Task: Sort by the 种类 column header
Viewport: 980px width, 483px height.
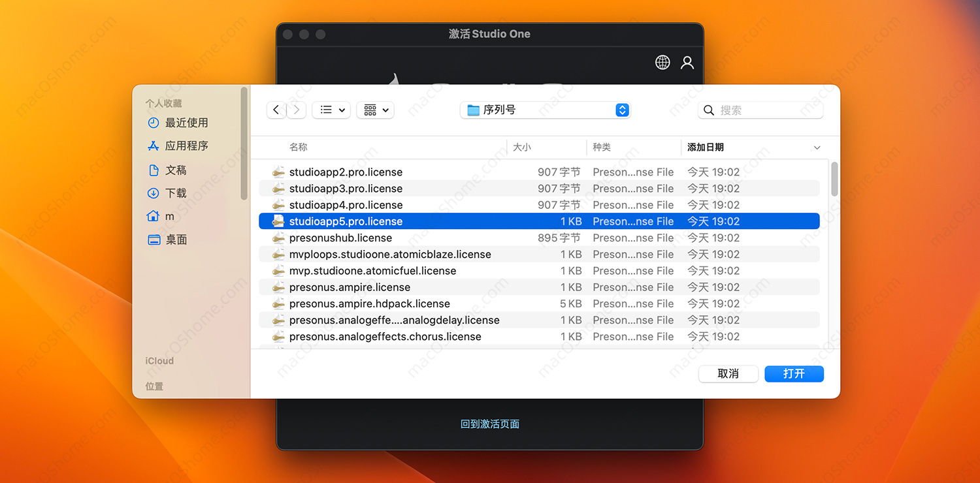Action: [x=602, y=148]
